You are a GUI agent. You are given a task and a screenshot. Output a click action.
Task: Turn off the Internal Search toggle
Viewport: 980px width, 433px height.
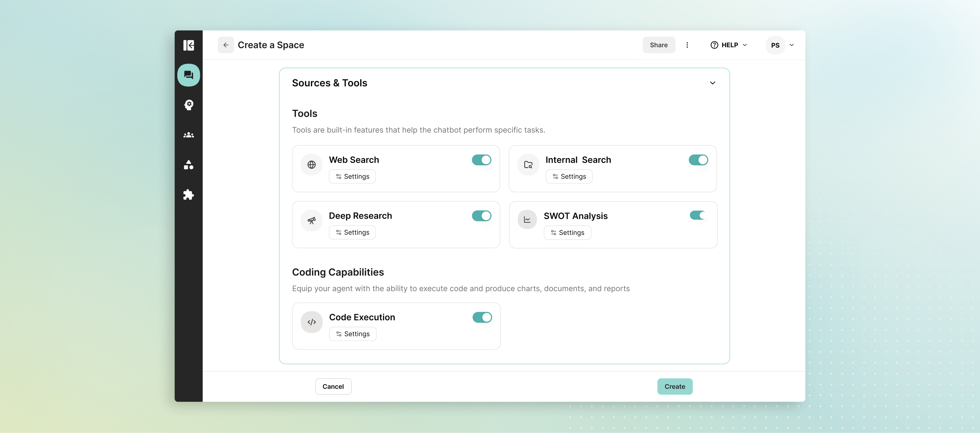[x=698, y=160]
